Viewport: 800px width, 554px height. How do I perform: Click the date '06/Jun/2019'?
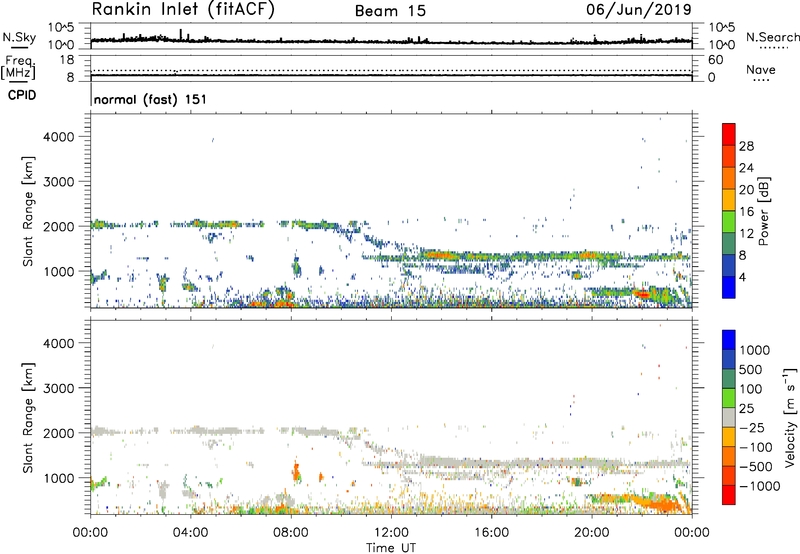639,9
